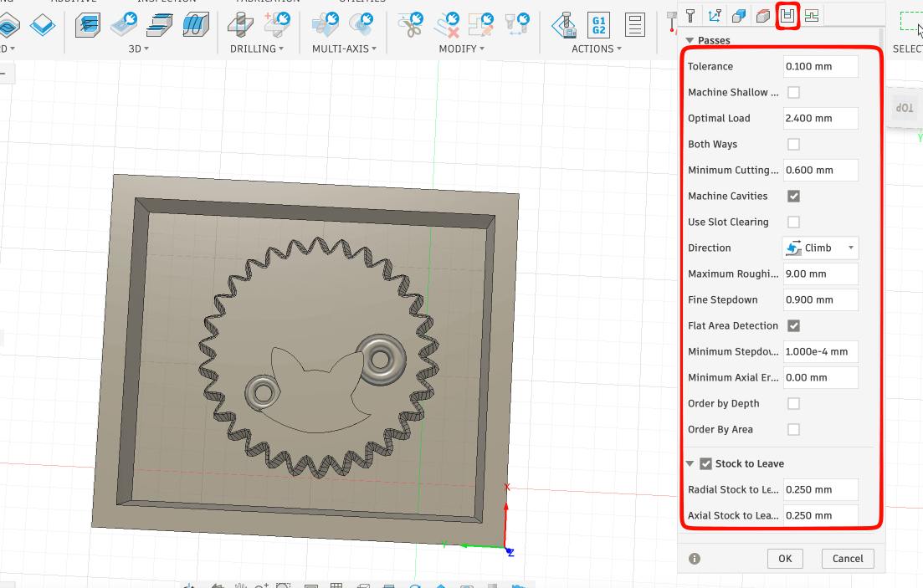923x588 pixels.
Task: Expand the ACTIONS toolbar menu
Action: (x=597, y=49)
